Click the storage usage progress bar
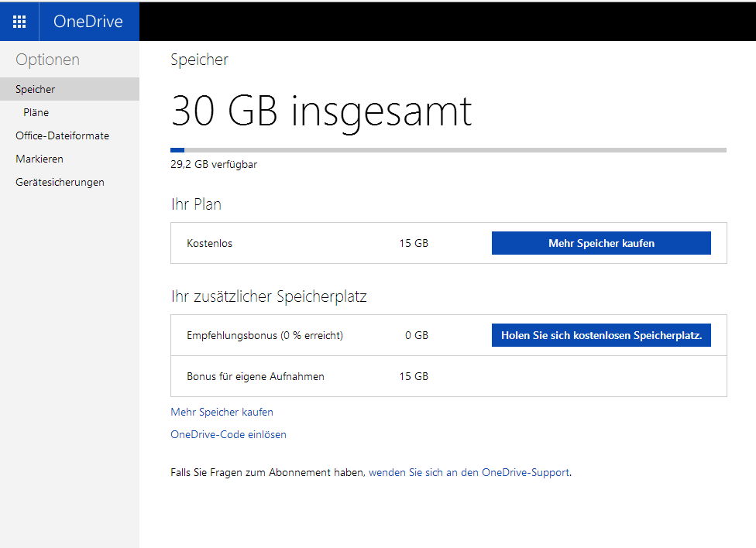Viewport: 756px width, 548px height. (x=448, y=150)
